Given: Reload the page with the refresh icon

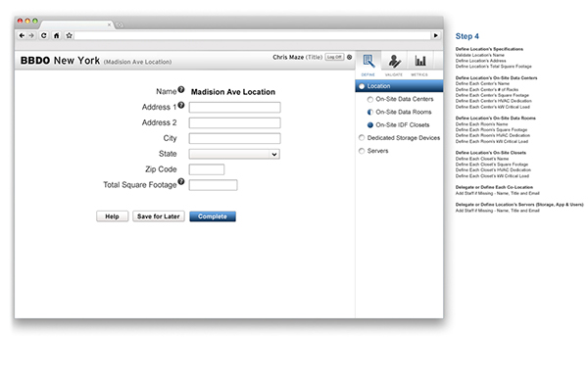Looking at the screenshot, I should [x=44, y=35].
